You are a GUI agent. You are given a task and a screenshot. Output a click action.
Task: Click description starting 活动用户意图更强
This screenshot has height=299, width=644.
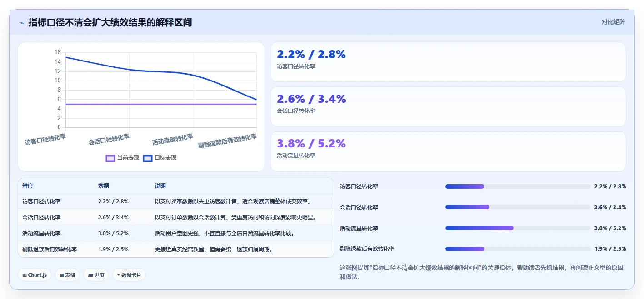coord(225,233)
